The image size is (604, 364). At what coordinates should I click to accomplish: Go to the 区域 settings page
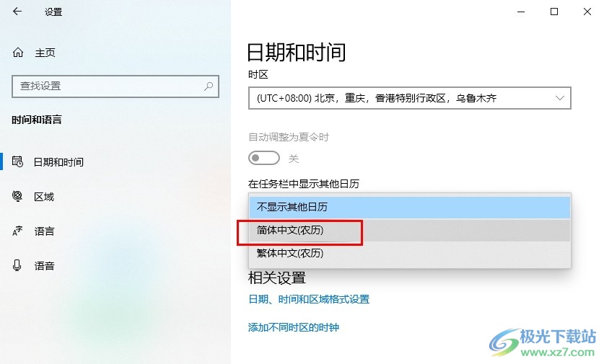pos(44,197)
